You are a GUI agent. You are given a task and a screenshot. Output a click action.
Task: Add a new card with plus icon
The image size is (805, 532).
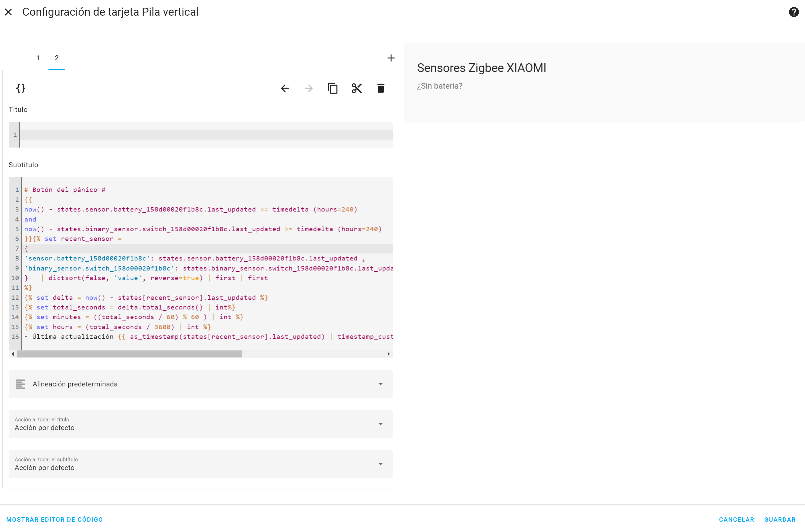[x=391, y=58]
